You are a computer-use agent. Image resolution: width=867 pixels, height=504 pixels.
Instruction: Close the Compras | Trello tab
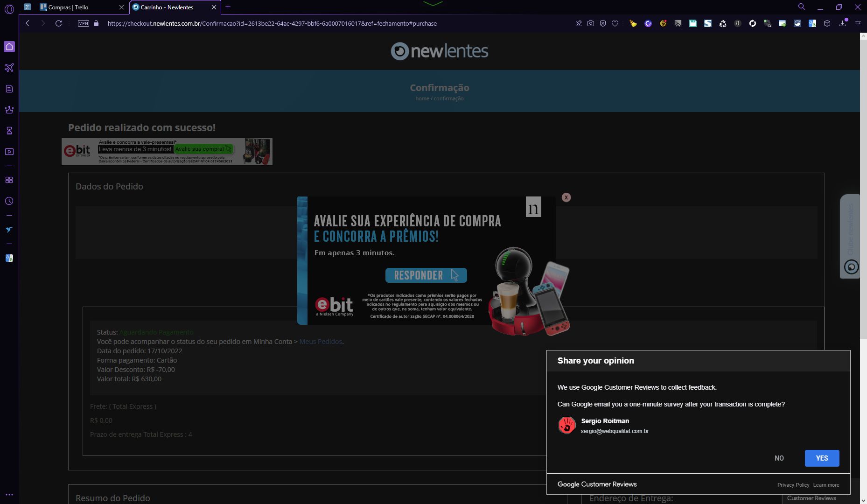(x=121, y=7)
